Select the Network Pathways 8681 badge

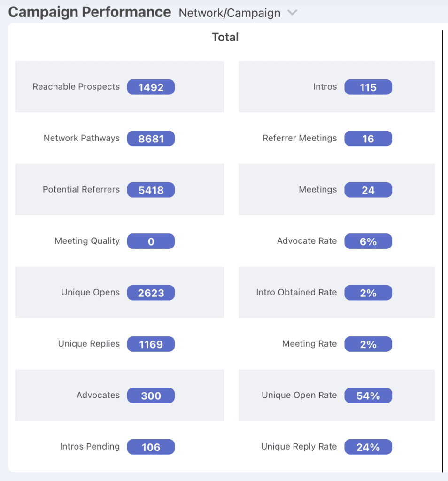(x=151, y=139)
